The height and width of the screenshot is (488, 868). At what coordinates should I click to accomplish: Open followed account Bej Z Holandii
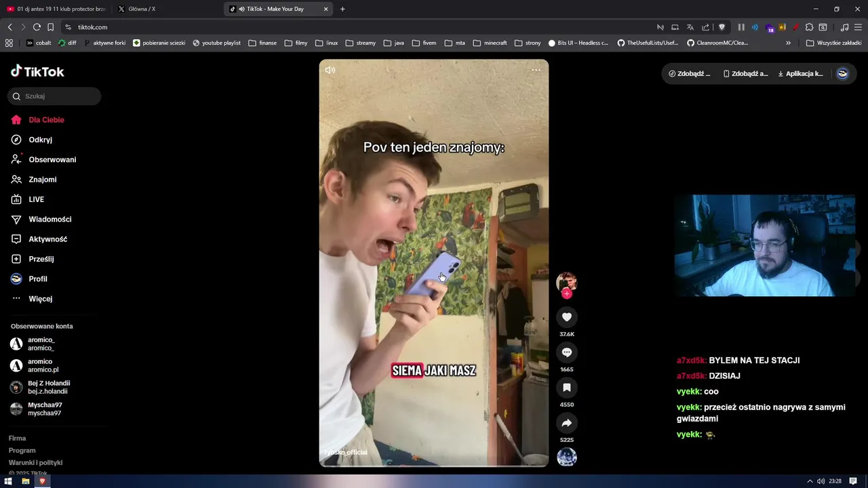coord(40,387)
